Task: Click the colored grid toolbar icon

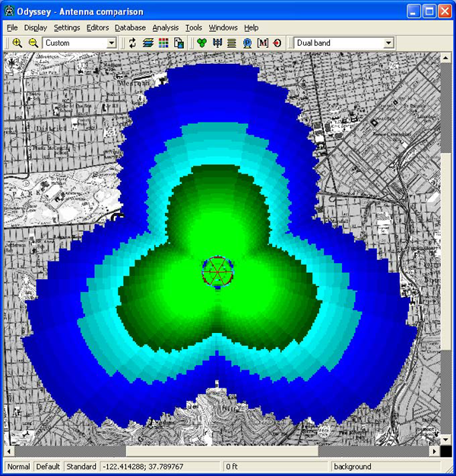Action: pyautogui.click(x=163, y=43)
